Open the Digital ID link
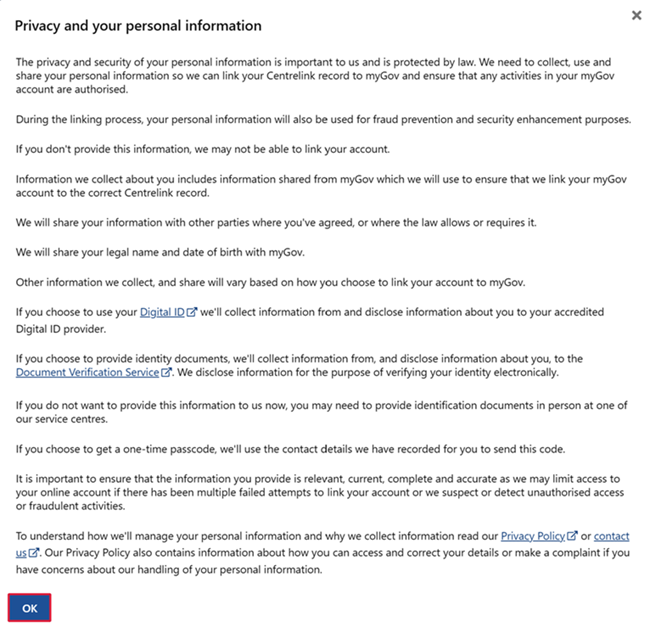Screen dimensions: 650x639 pyautogui.click(x=162, y=312)
